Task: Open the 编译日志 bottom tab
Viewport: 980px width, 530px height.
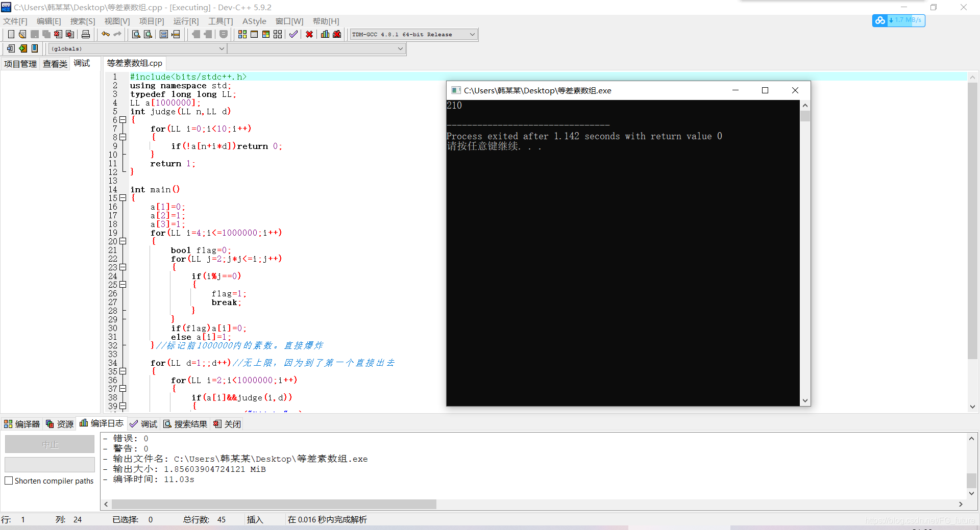Action: (102, 423)
